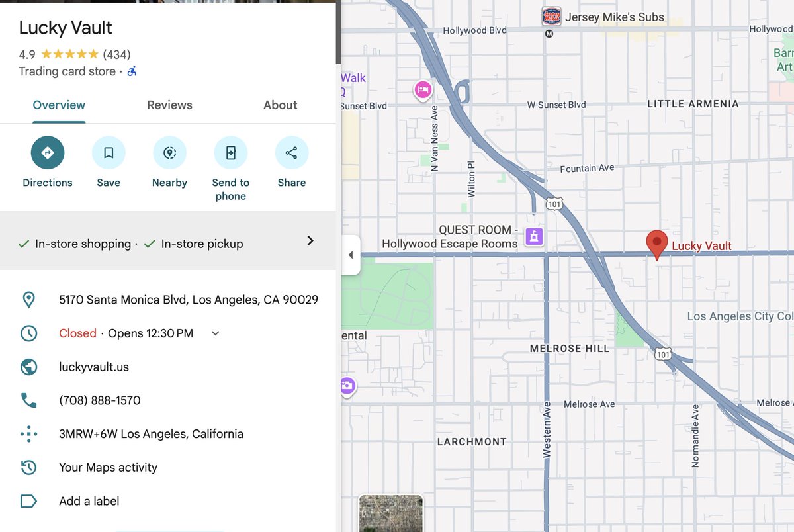Click the pink hotel marker near Sunset Blvd
Viewport: 794px width, 532px height.
423,90
